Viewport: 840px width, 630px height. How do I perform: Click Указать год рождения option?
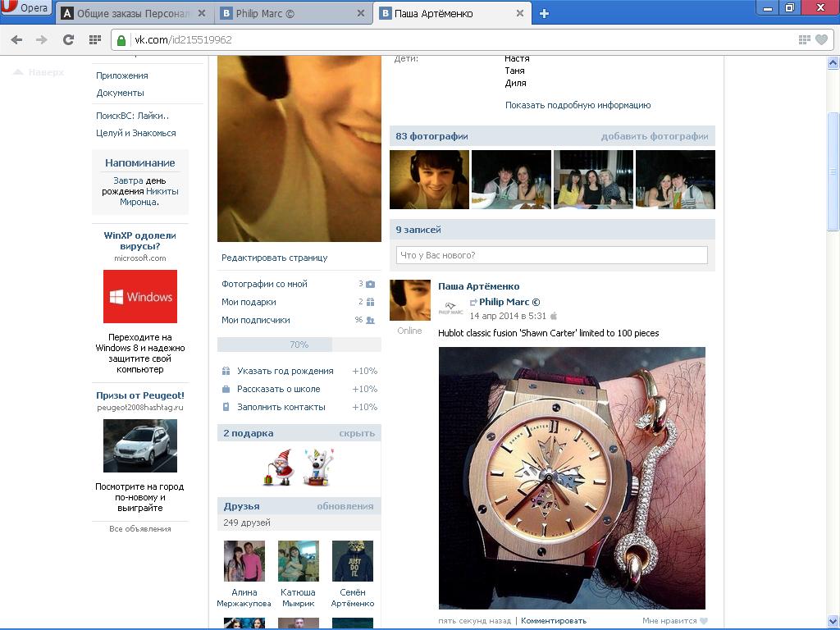click(x=285, y=371)
